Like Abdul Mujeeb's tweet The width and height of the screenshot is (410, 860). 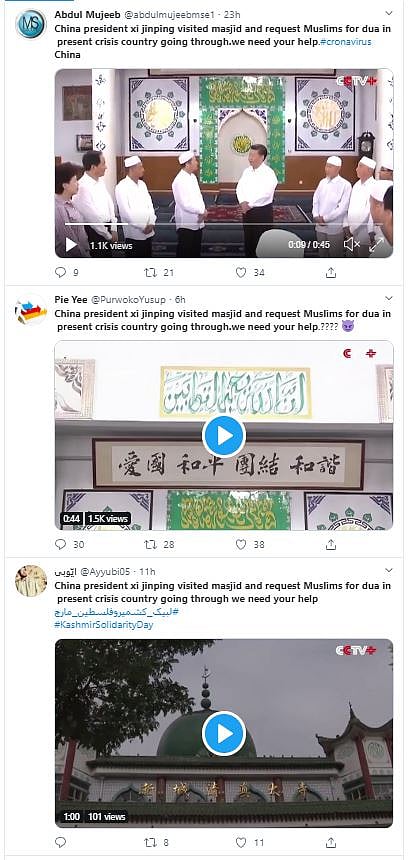[241, 272]
